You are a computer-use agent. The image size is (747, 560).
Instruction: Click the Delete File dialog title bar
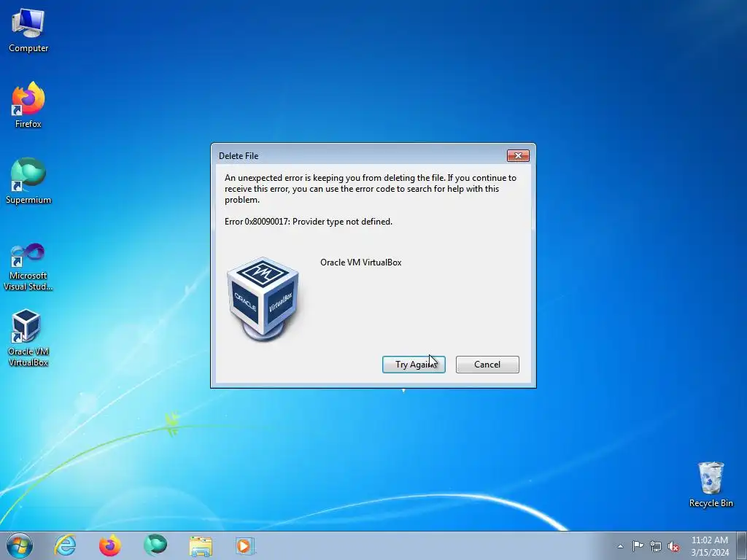[x=360, y=156]
